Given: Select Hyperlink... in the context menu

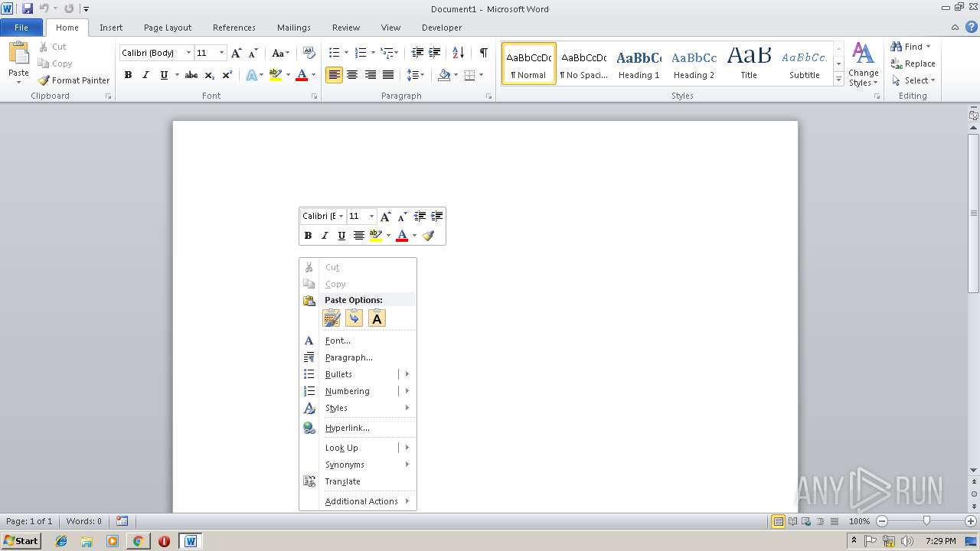Looking at the screenshot, I should (358, 428).
